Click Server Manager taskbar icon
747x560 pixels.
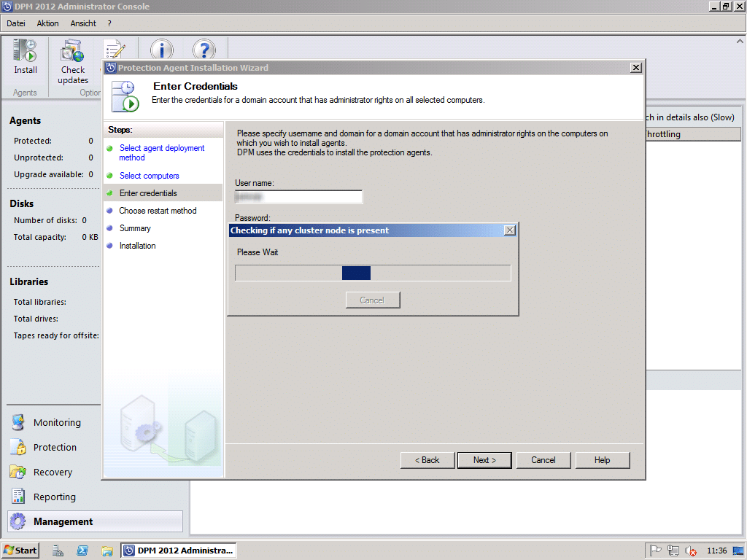tap(58, 551)
